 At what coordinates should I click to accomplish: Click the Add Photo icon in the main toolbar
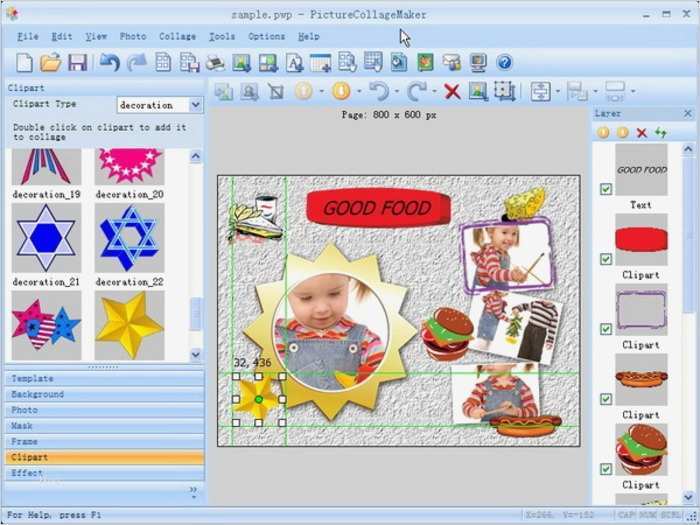[242, 62]
